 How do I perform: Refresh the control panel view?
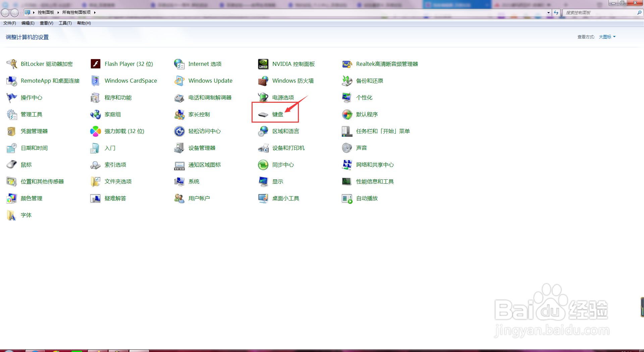(x=556, y=12)
